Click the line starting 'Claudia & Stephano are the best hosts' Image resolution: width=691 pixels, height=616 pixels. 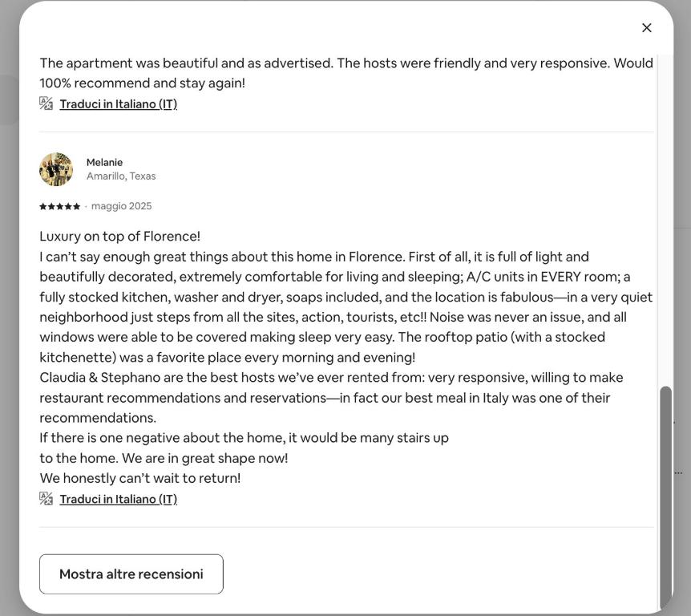coord(331,378)
